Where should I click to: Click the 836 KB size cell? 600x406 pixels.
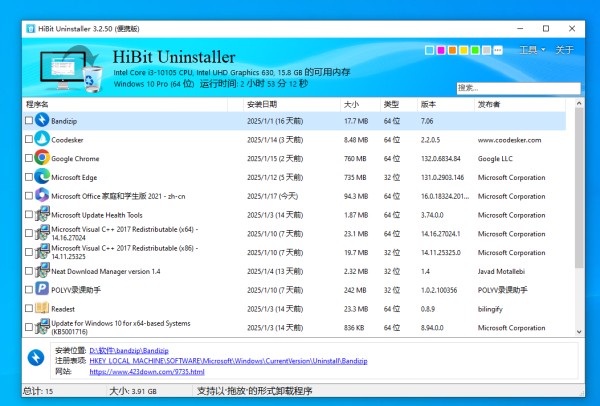pos(354,328)
